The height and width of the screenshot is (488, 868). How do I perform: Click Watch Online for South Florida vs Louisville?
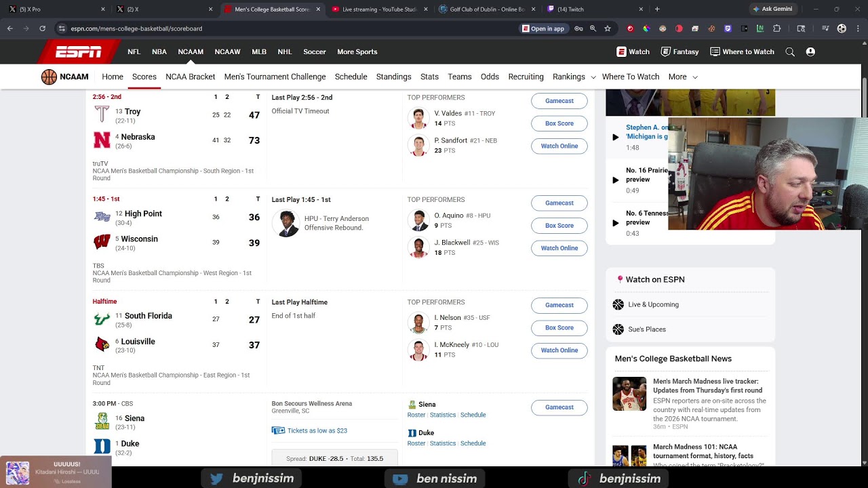559,350
